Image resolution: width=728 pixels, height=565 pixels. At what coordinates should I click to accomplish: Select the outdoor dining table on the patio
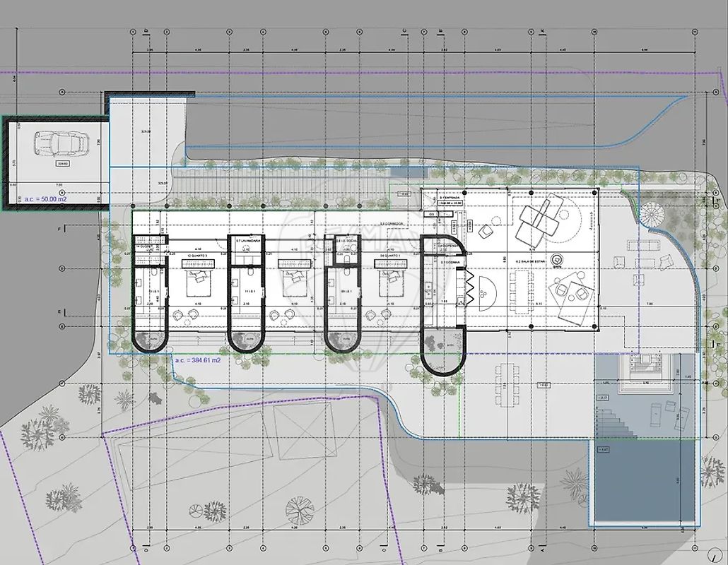pyautogui.click(x=508, y=386)
